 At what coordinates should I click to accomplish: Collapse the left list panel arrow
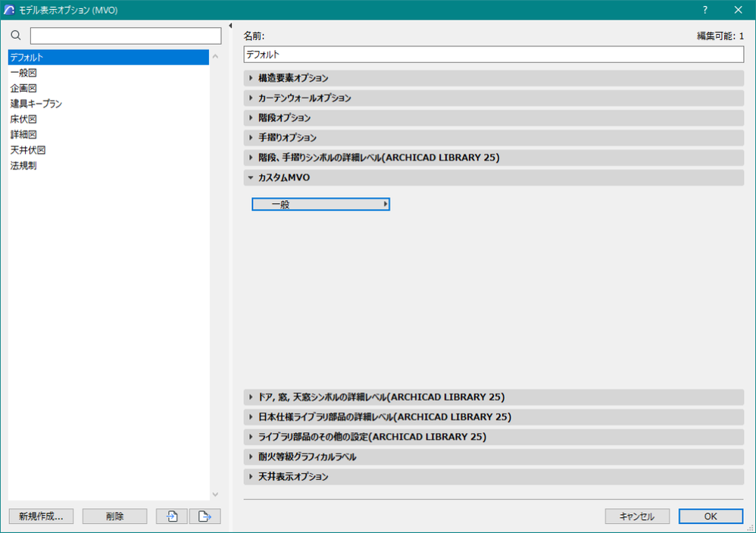(x=230, y=26)
